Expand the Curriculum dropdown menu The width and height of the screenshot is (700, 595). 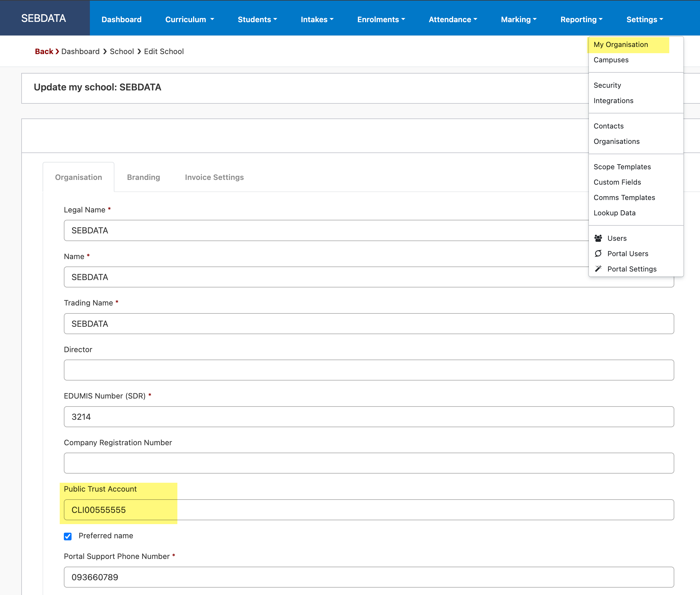[x=189, y=18]
